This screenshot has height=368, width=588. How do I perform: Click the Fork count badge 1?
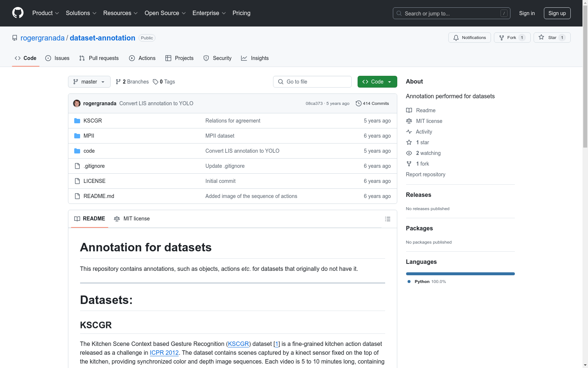pos(522,38)
